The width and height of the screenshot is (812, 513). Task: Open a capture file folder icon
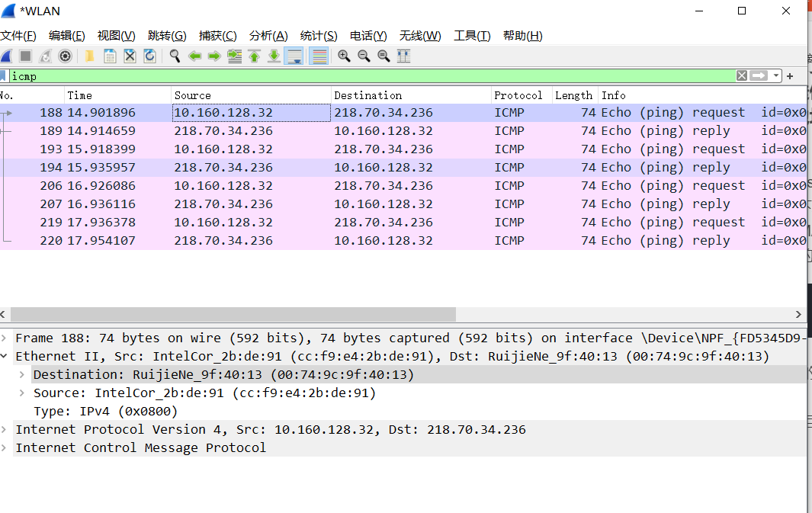point(90,56)
